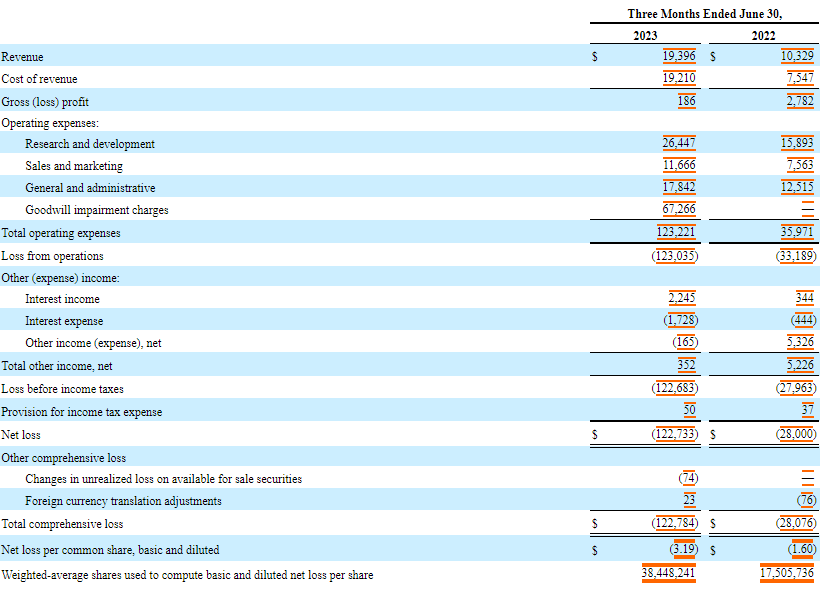Image resolution: width=820 pixels, height=592 pixels.
Task: Select 2022 Loss from operations value 33,189
Action: [796, 255]
